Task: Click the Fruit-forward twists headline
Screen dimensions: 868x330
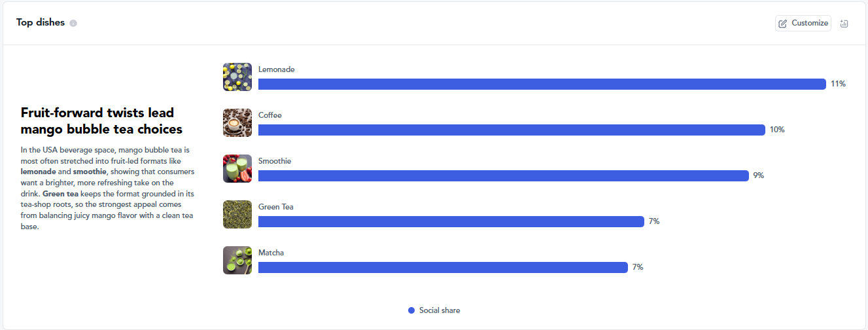Action: point(101,121)
